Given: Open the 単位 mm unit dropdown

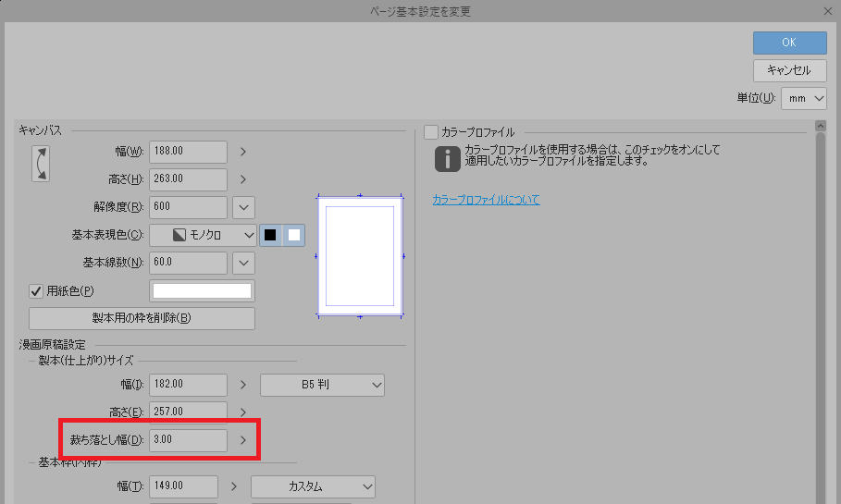Looking at the screenshot, I should pyautogui.click(x=803, y=98).
